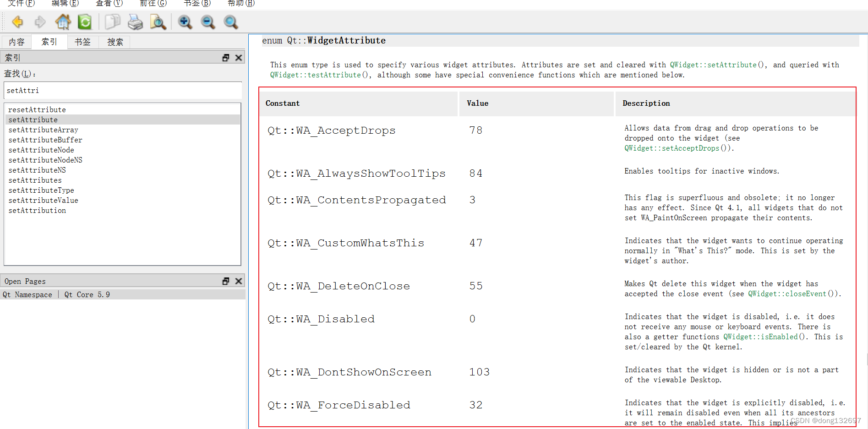Sync with table of contents icon
This screenshot has height=429, width=868.
(x=85, y=22)
